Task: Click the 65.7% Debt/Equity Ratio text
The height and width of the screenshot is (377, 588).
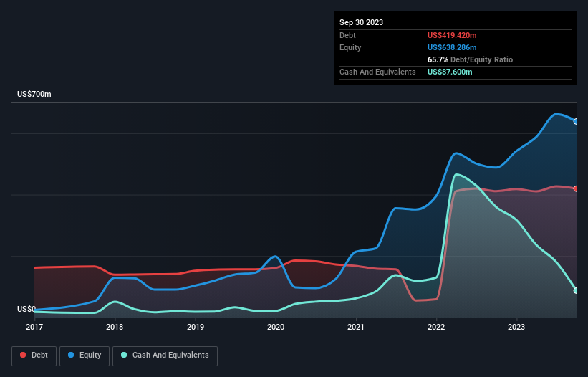Action: pyautogui.click(x=471, y=59)
